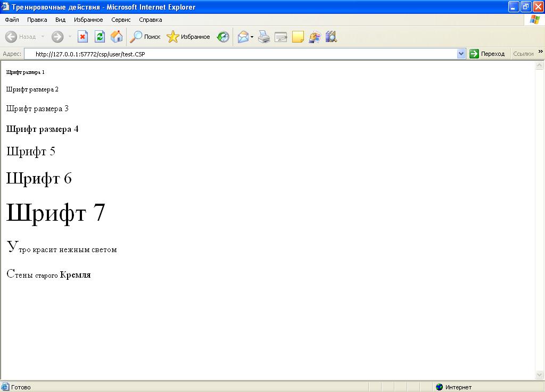Click the text Шрифт 5

coord(30,152)
